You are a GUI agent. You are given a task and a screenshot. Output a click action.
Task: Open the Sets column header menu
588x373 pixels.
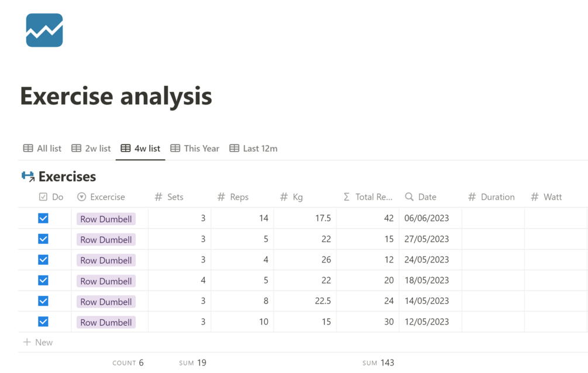(x=175, y=197)
